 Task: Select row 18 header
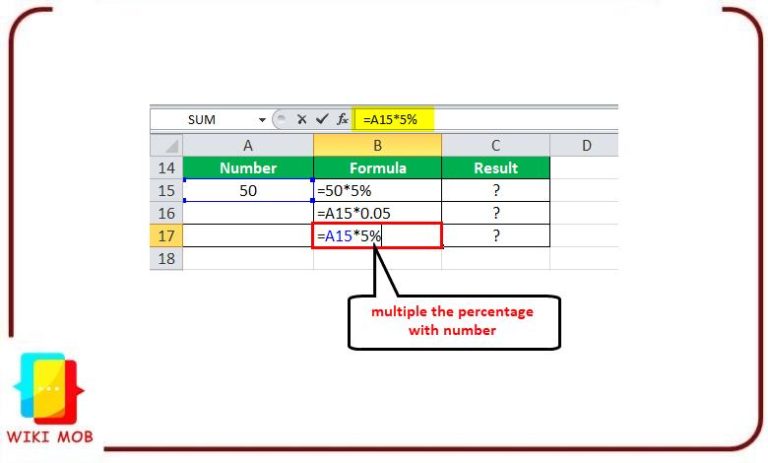(x=166, y=259)
